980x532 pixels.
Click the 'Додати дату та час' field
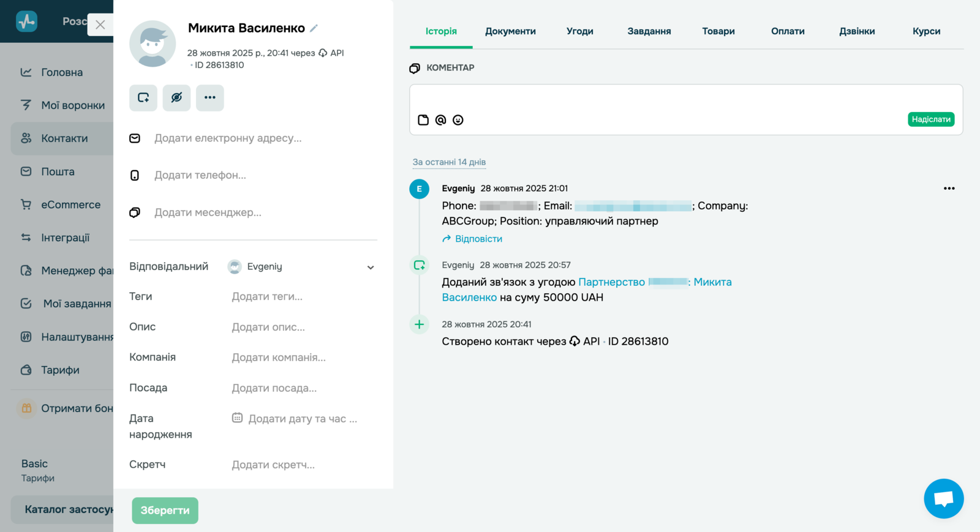pos(303,419)
